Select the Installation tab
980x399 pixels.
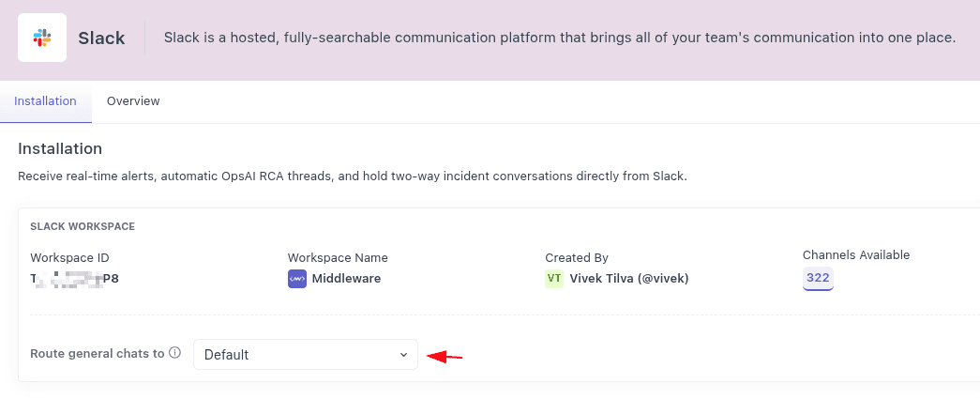[x=46, y=100]
